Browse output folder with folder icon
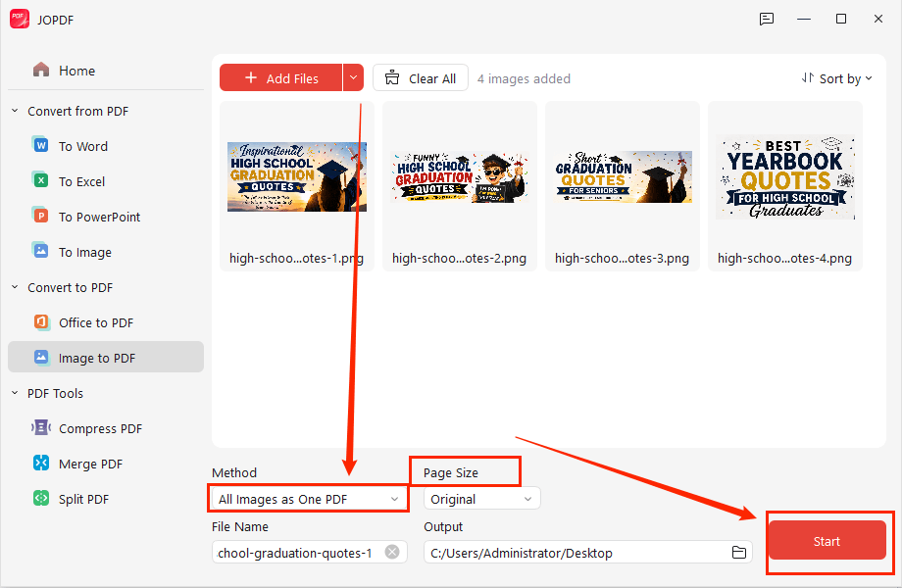Viewport: 902px width, 588px height. [738, 553]
